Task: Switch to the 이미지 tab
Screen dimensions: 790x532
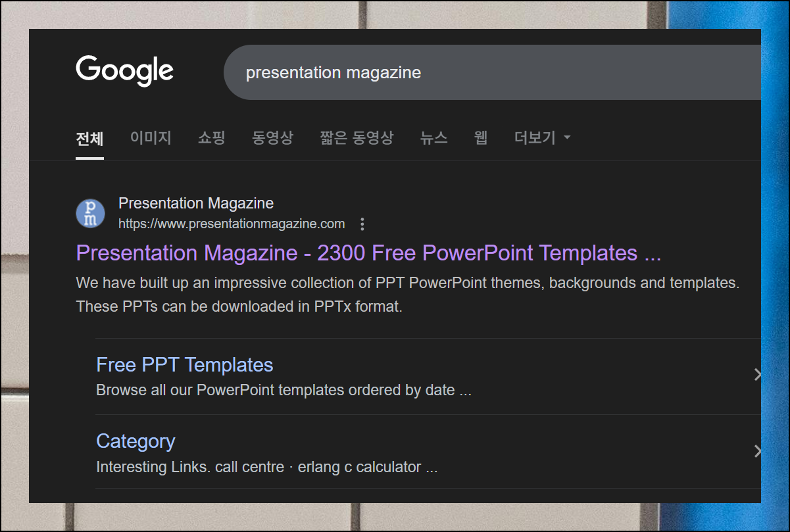Action: [151, 137]
